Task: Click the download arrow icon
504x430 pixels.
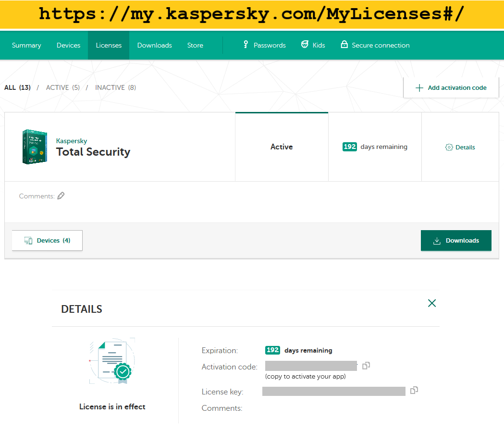Action: tap(437, 241)
